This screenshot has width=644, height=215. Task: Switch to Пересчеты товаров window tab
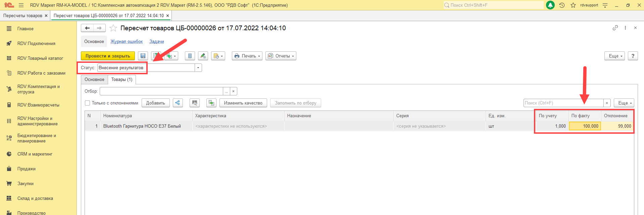pyautogui.click(x=23, y=16)
